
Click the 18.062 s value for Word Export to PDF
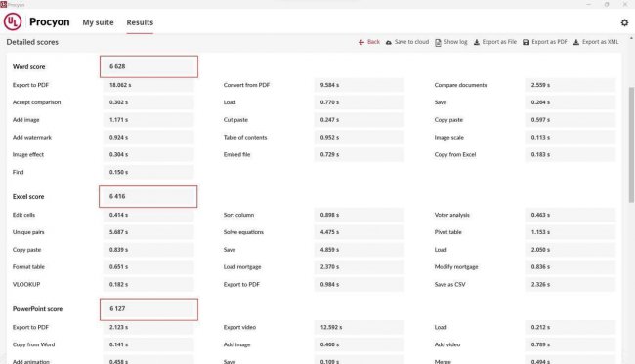[148, 85]
